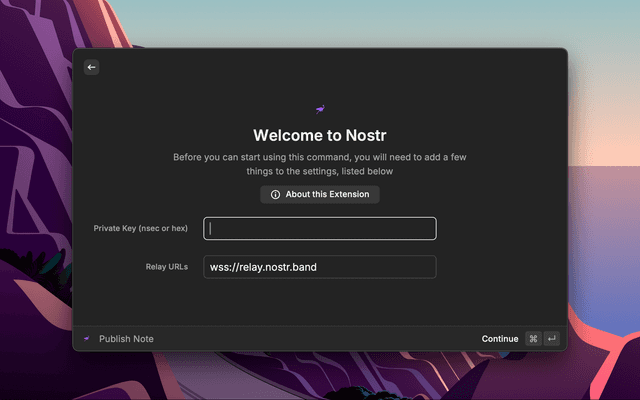The width and height of the screenshot is (640, 400).
Task: Click the Private Key (nsec or hex) label
Action: [x=141, y=229]
